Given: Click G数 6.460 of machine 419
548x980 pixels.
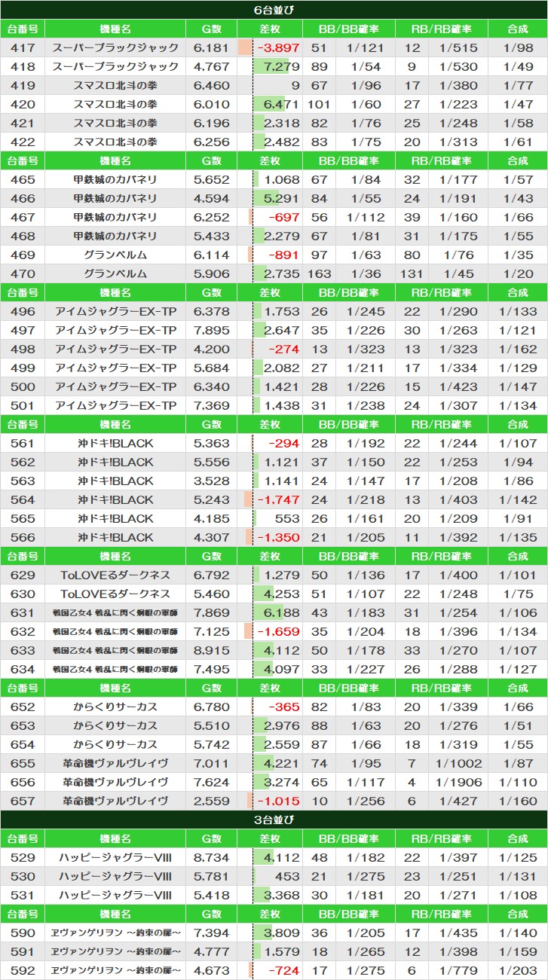Looking at the screenshot, I should pos(211,85).
